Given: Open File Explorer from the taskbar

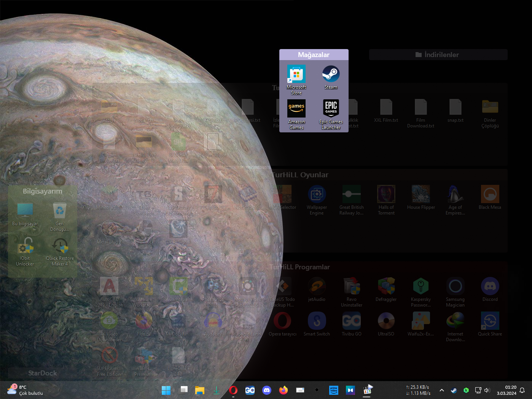Looking at the screenshot, I should pyautogui.click(x=200, y=390).
